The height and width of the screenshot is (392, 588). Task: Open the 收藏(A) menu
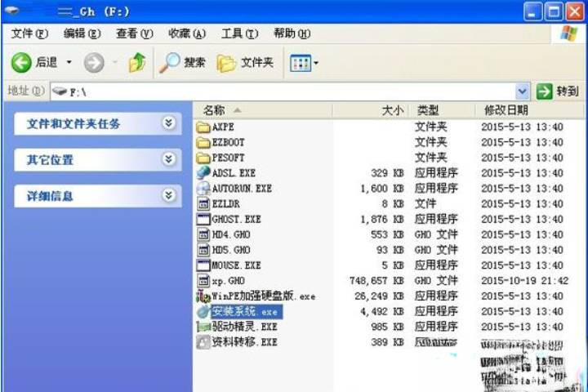[187, 33]
